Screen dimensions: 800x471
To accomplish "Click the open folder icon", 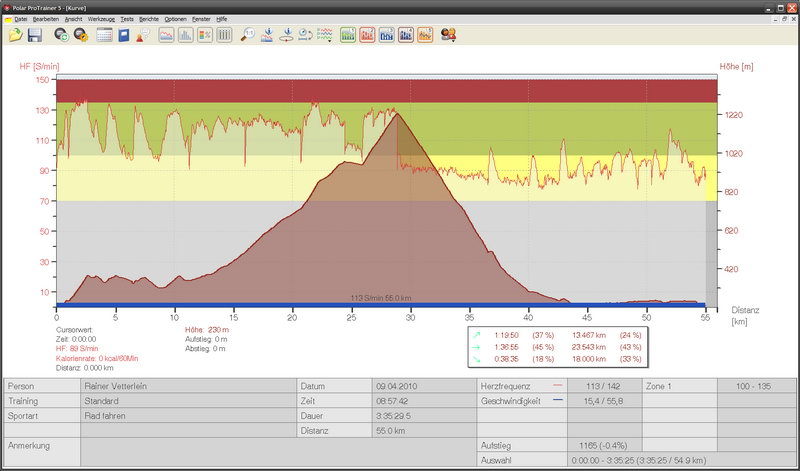I will (15, 35).
